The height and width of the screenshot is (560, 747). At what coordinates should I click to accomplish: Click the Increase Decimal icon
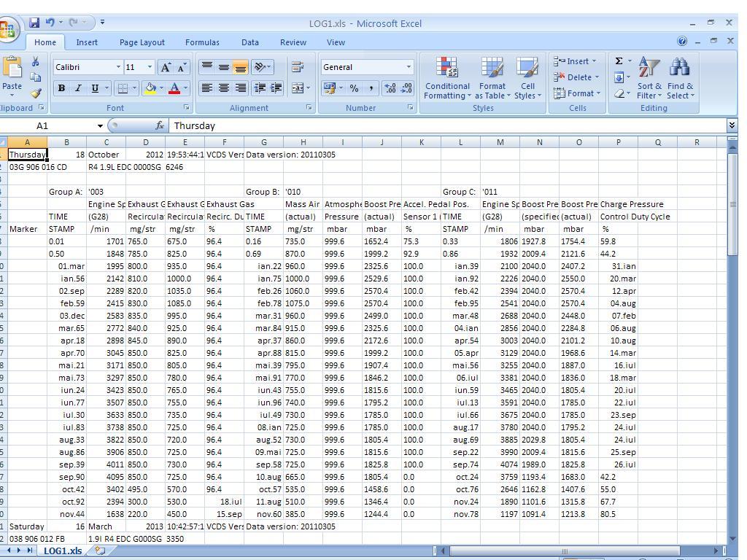[390, 88]
